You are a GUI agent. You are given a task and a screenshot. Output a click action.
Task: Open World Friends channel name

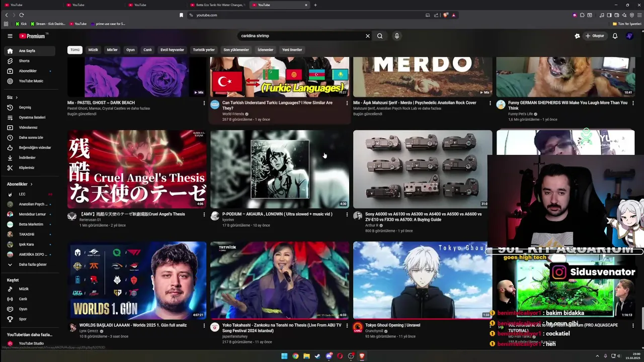coord(233,114)
